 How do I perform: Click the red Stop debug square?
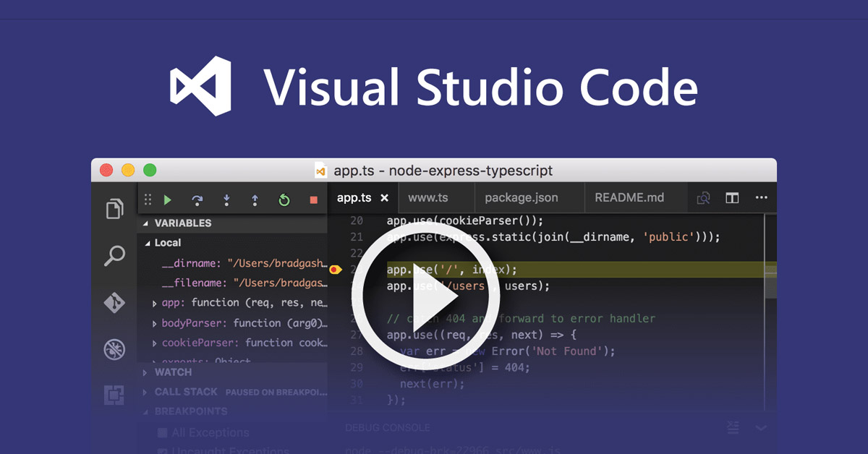pyautogui.click(x=313, y=200)
